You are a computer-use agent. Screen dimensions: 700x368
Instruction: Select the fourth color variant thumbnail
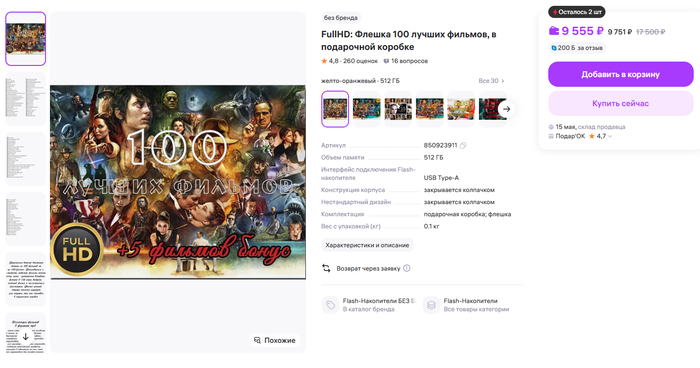pyautogui.click(x=430, y=109)
